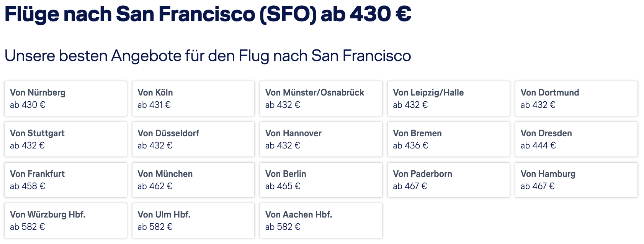
Task: Open the Berlin departure offer
Action: [x=321, y=180]
